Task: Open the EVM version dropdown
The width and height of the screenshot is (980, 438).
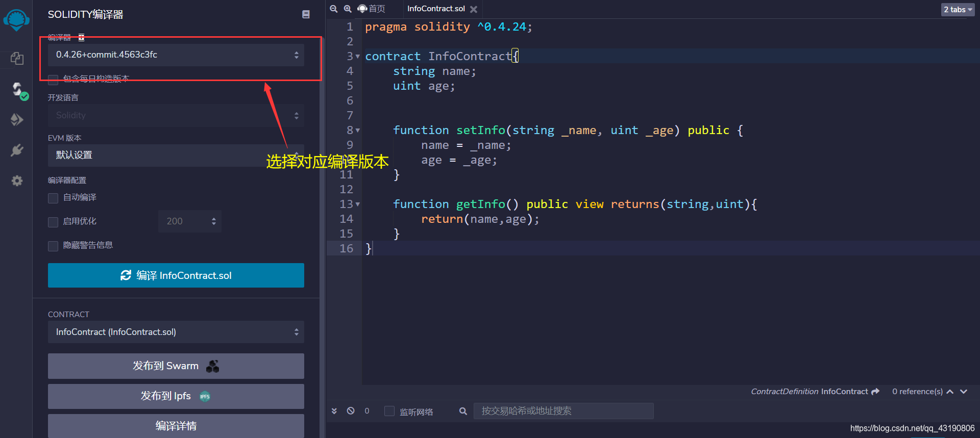Action: 176,156
